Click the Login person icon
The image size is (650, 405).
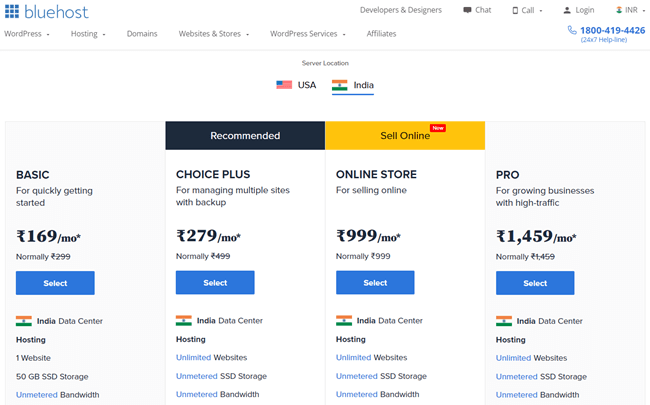click(x=566, y=10)
